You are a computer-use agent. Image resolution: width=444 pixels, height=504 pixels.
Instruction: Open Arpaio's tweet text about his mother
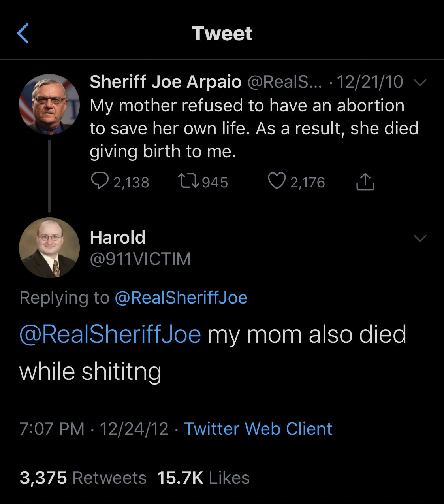pos(253,128)
